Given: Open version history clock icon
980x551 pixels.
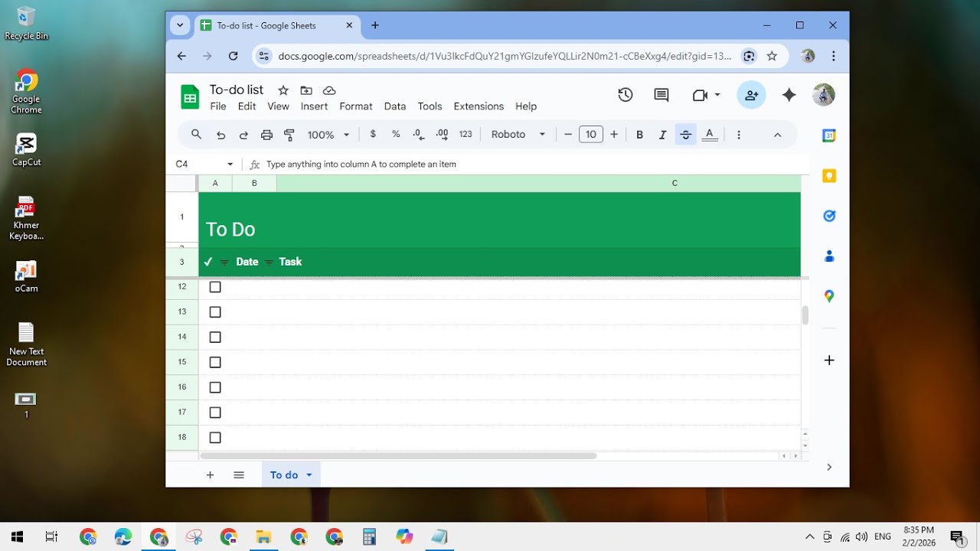Looking at the screenshot, I should pyautogui.click(x=626, y=95).
